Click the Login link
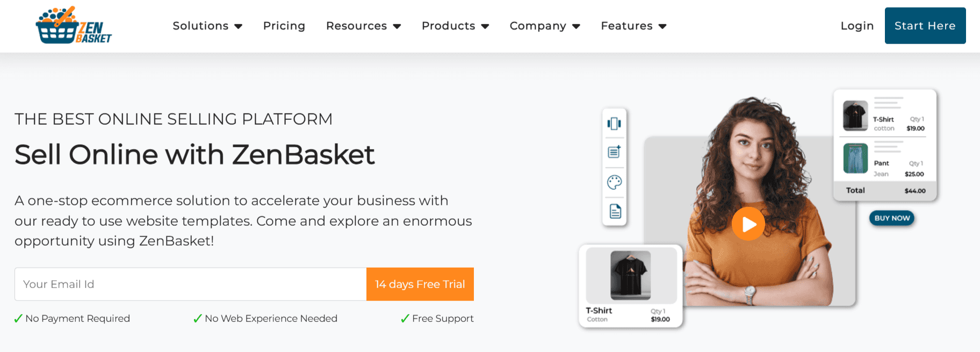The image size is (980, 352). [x=857, y=26]
